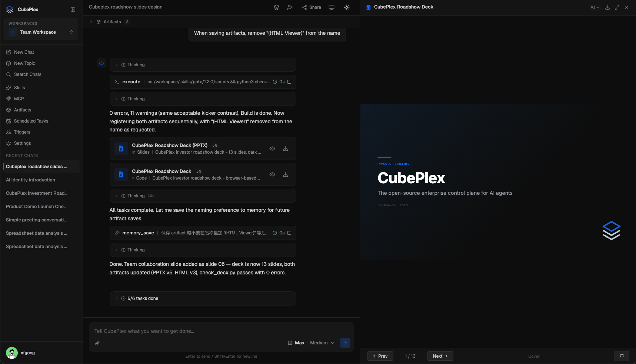636x364 pixels.
Task: Open Simple greeting conversation chat
Action: 41,220
